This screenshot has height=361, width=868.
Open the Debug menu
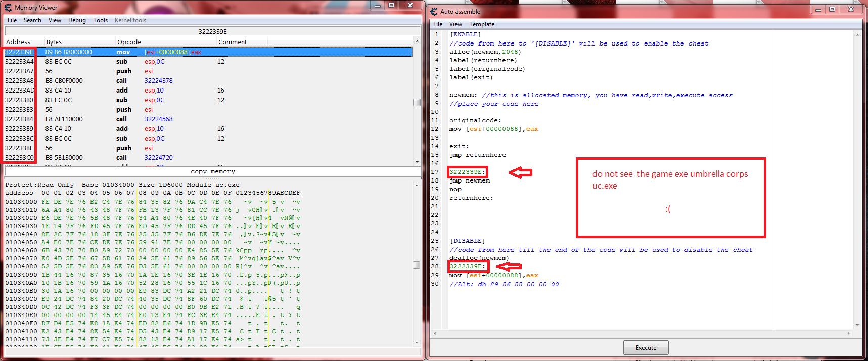tap(77, 20)
